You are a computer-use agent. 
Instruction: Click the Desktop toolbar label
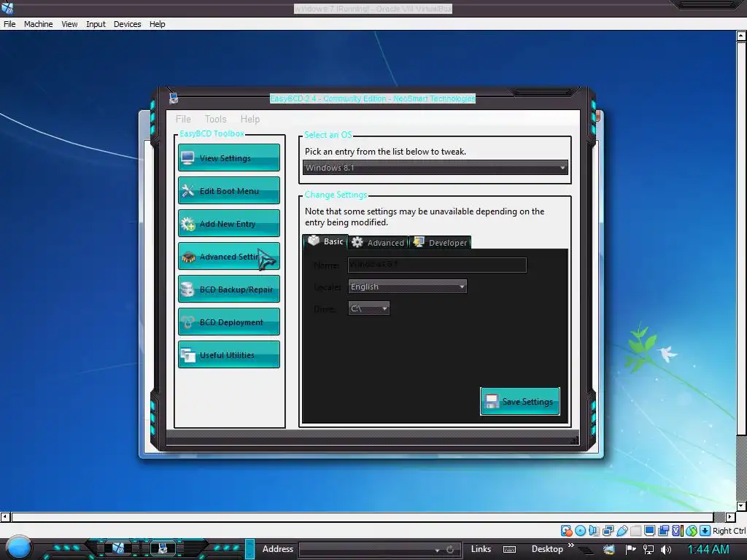pos(547,549)
